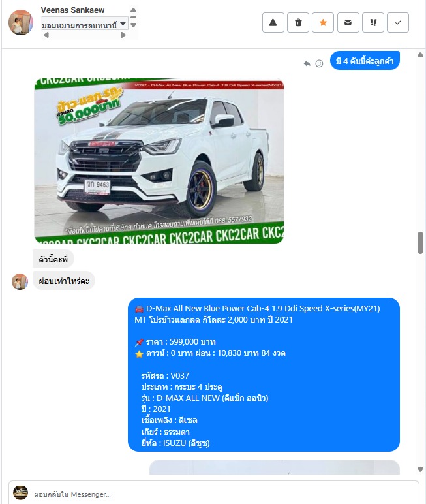Click chat scrollbar up arrow
Viewport: 426px width, 504px height.
[x=420, y=55]
